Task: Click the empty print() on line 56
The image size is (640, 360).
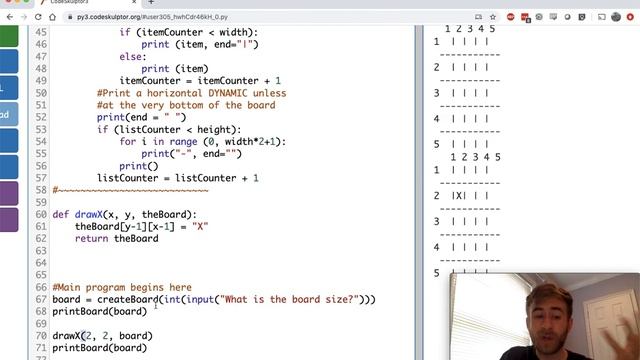Action: pyautogui.click(x=139, y=166)
